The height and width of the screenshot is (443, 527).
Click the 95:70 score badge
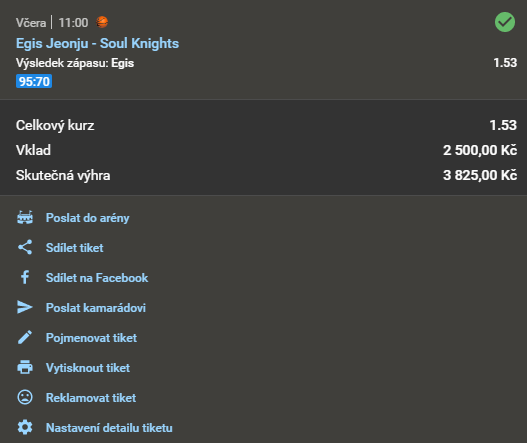click(34, 81)
